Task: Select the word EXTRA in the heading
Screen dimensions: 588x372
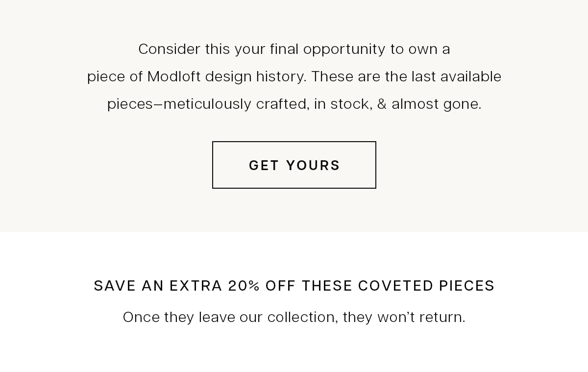Action: point(196,286)
